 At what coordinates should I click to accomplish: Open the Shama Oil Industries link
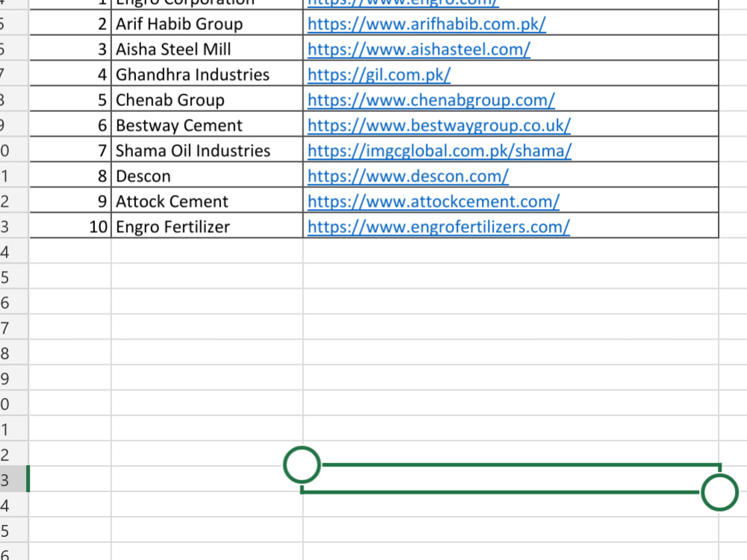(x=439, y=151)
